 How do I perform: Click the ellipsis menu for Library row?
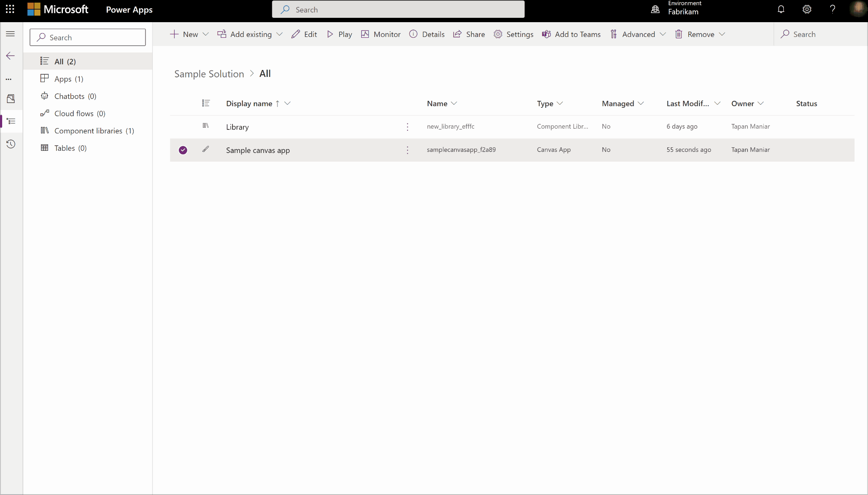(408, 126)
